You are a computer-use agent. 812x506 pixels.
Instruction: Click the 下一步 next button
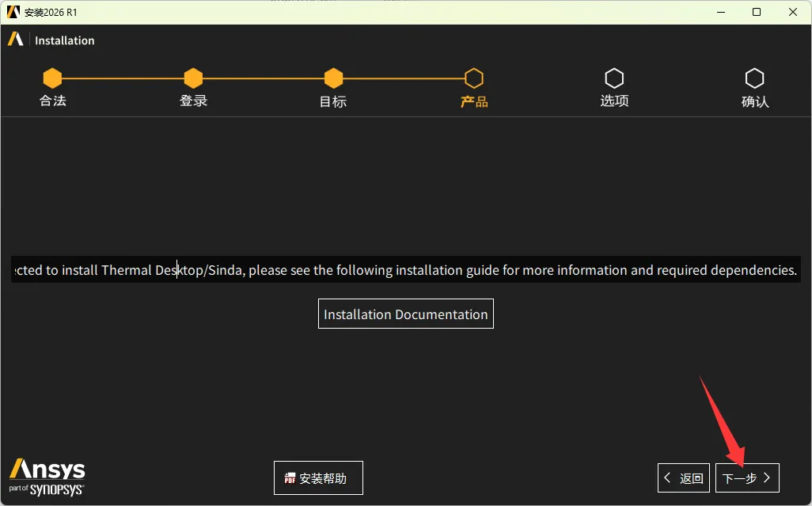(x=747, y=477)
